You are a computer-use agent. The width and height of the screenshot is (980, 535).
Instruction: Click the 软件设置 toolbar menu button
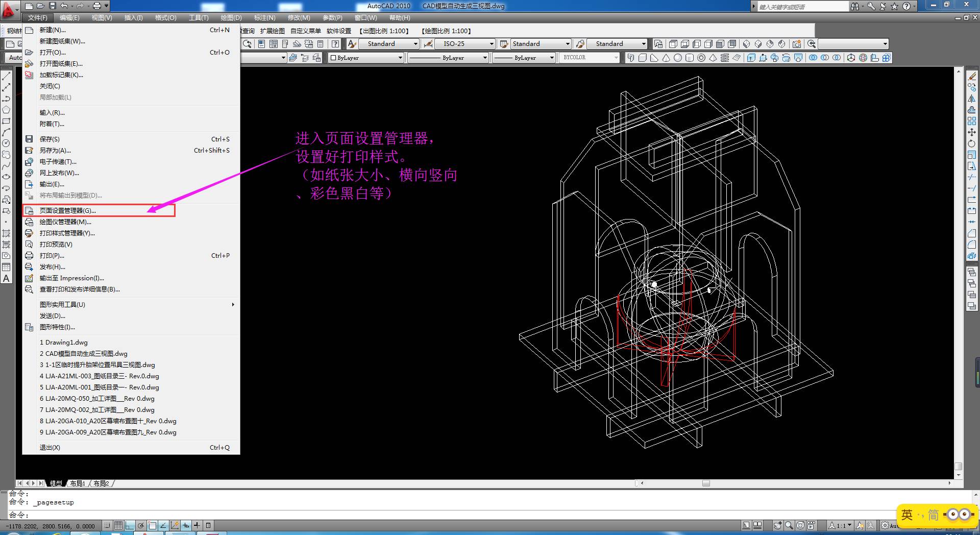click(x=339, y=31)
